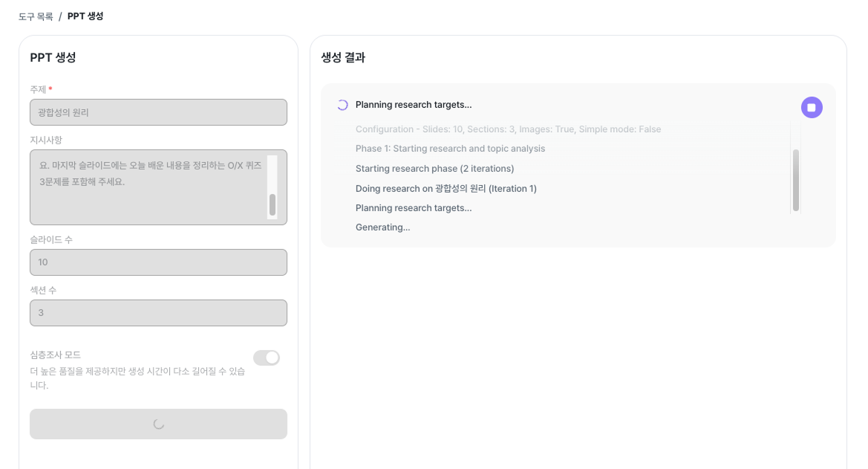868x469 pixels.
Task: Select the Phase 1: Starting research log entry
Action: click(450, 149)
